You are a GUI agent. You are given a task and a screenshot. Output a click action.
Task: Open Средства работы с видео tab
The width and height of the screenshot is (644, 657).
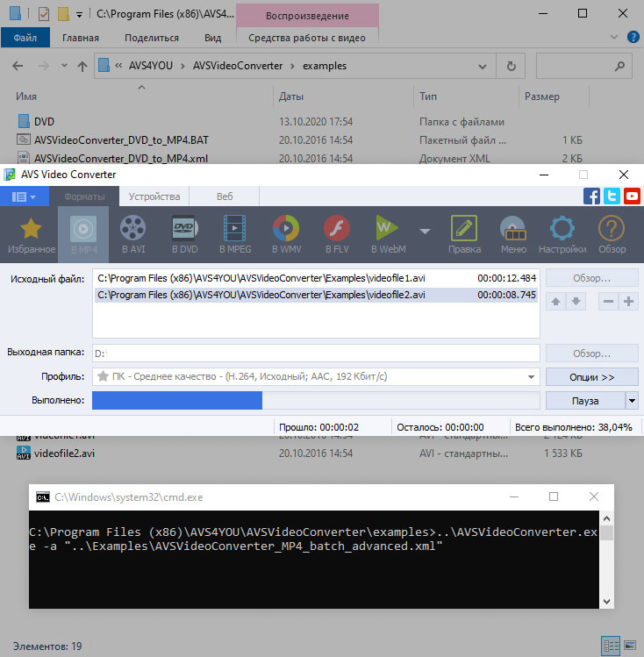(x=307, y=38)
